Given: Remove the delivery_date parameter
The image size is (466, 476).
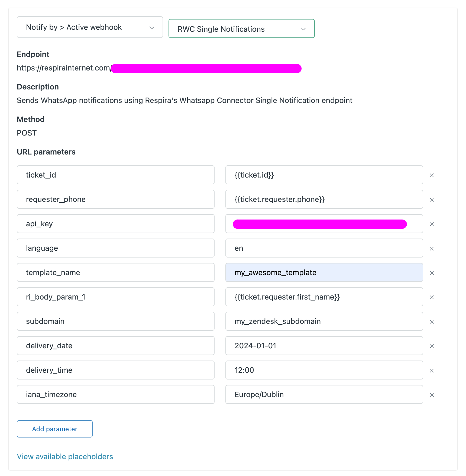Looking at the screenshot, I should 432,346.
